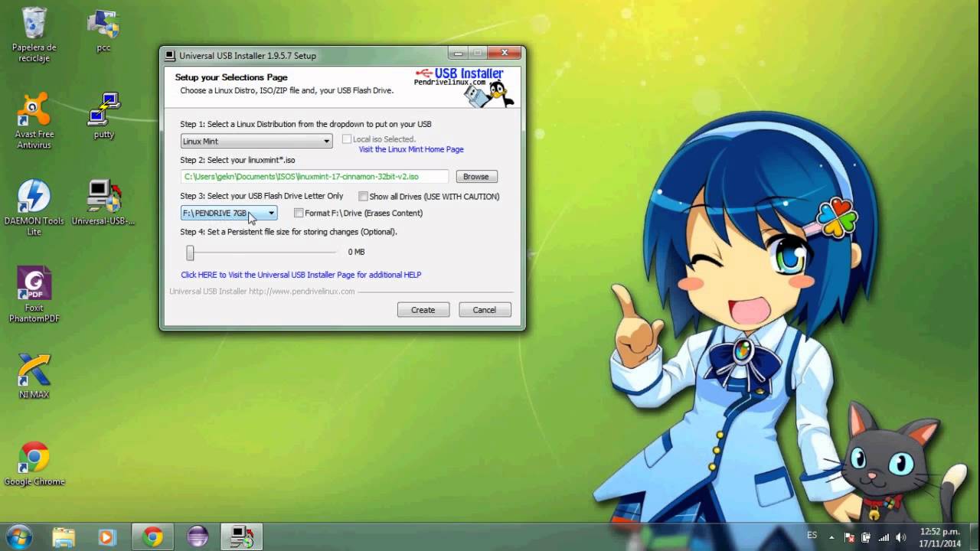Open the F:\ PENDRIVE 7GB drive dropdown
Screen dimensions: 980x551
[x=229, y=213]
